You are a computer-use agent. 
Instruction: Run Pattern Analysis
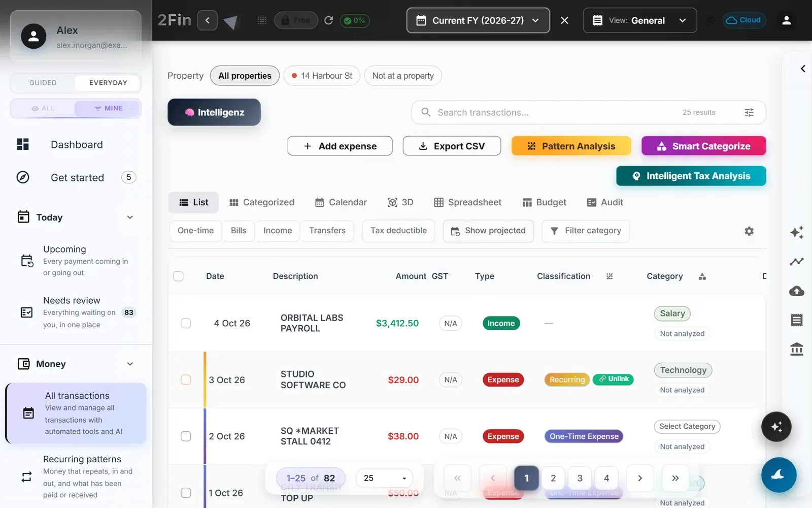(x=571, y=146)
